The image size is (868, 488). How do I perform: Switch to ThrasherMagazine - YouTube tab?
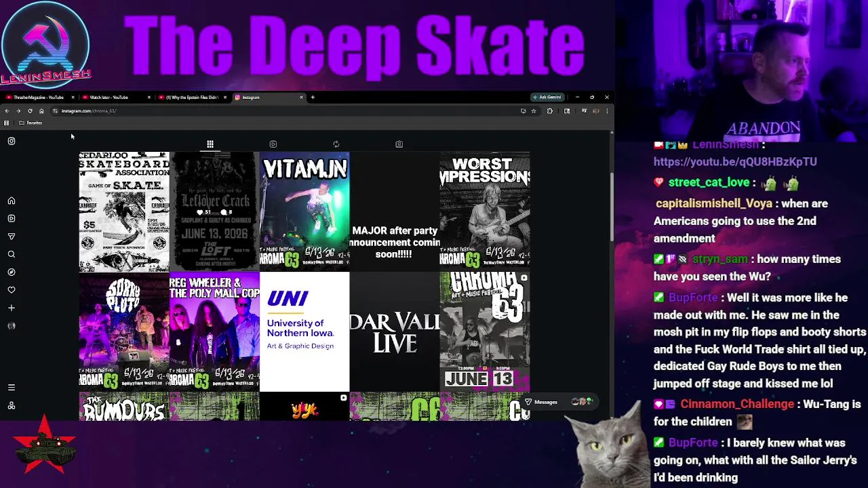(x=39, y=97)
